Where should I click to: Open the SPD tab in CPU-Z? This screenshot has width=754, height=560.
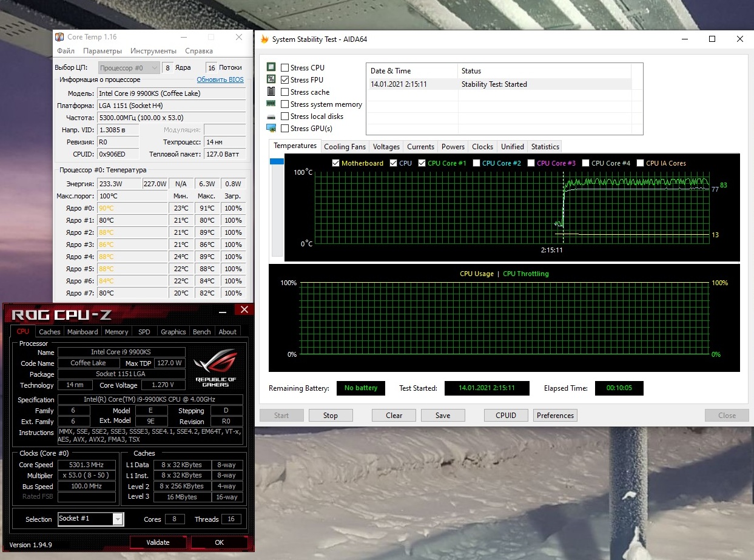click(x=144, y=332)
